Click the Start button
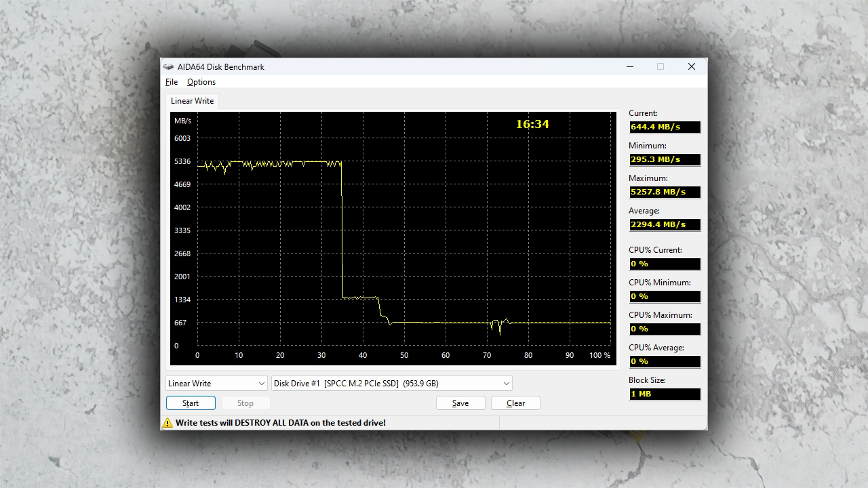Viewport: 868px width, 488px height. [191, 403]
